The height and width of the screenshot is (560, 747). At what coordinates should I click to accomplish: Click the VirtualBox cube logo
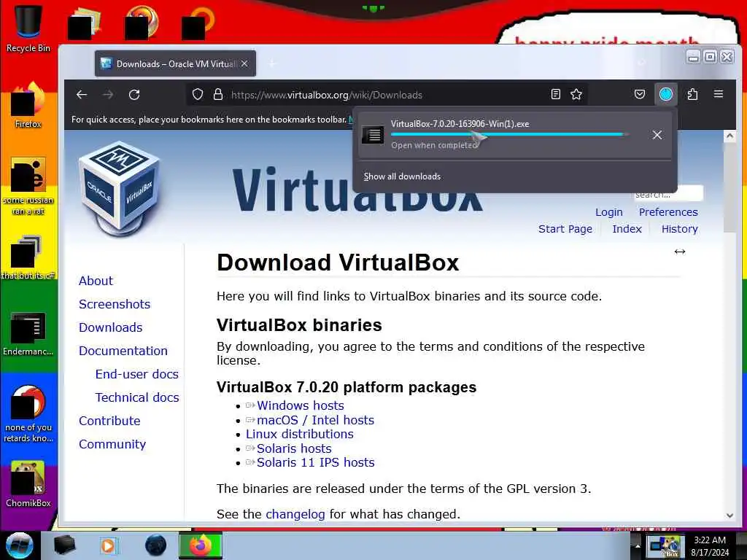pyautogui.click(x=119, y=189)
